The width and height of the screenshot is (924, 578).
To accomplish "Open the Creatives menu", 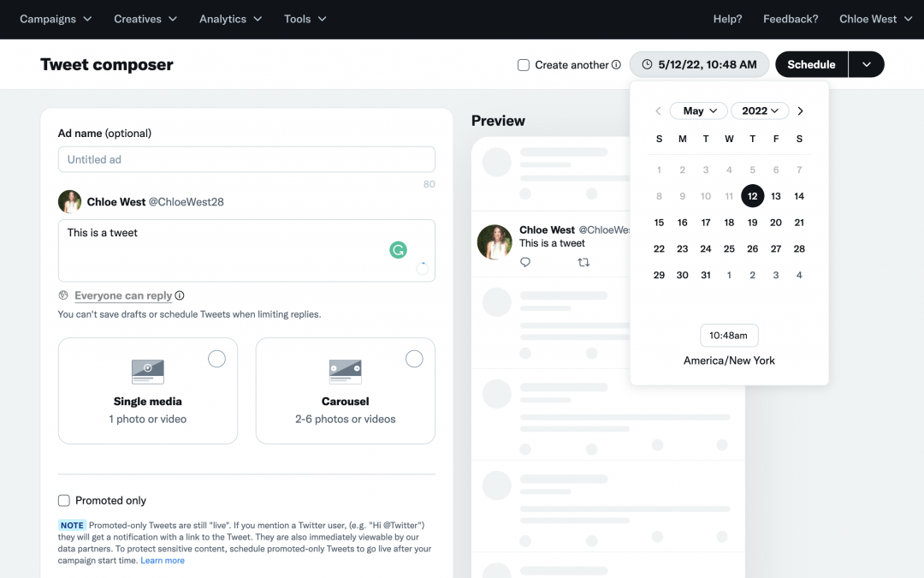I will click(x=145, y=19).
